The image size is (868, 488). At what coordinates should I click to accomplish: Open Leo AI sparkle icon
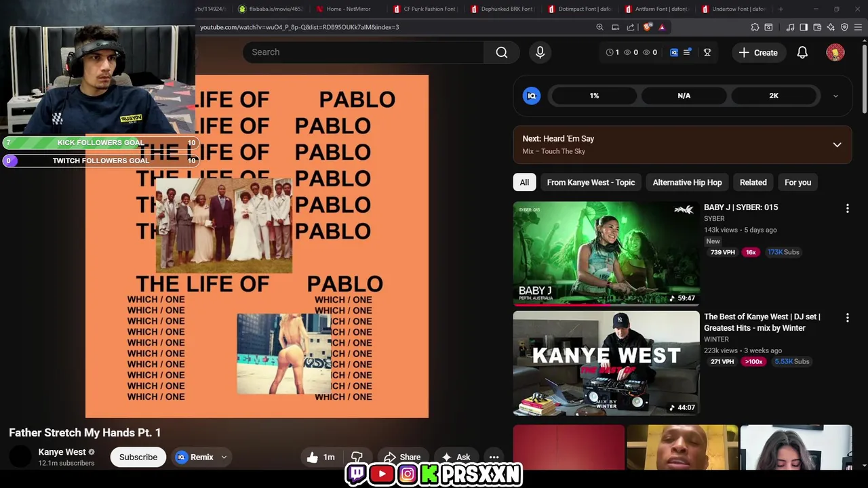[831, 27]
